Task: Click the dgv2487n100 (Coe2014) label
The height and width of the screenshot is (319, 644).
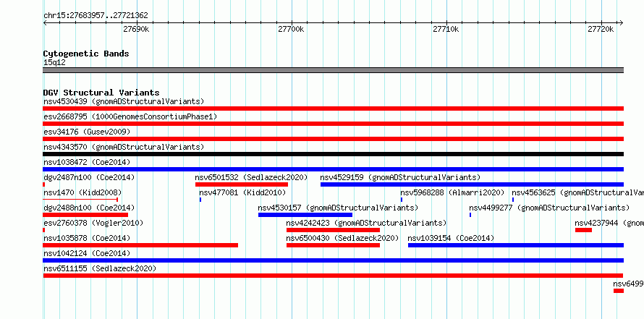Action: pyautogui.click(x=89, y=177)
